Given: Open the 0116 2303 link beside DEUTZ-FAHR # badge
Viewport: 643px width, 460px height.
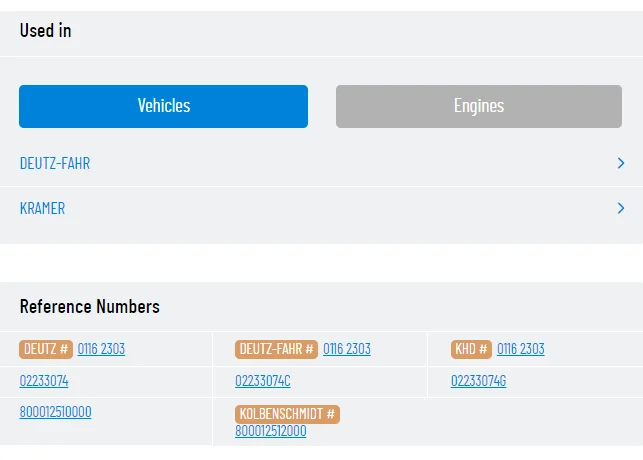Looking at the screenshot, I should [x=347, y=349].
